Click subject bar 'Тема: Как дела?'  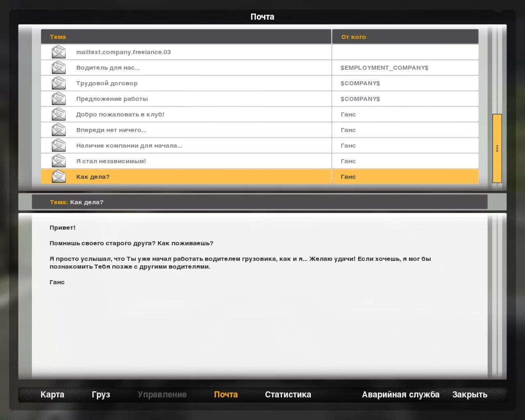coord(260,202)
